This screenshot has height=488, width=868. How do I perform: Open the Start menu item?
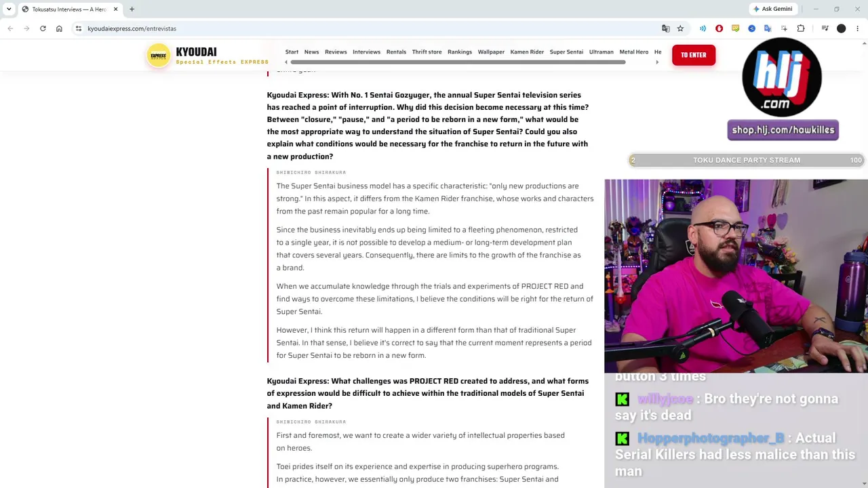click(x=292, y=52)
